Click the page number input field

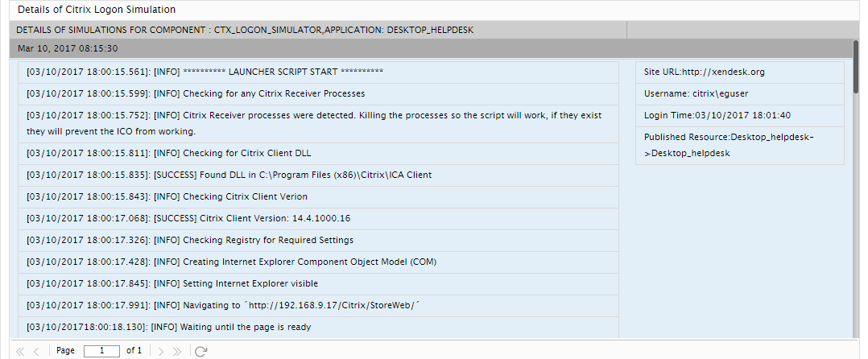(101, 351)
